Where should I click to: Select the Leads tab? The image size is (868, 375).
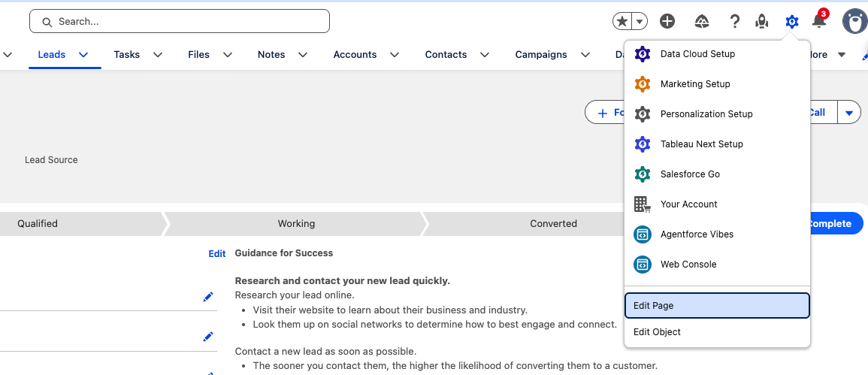click(x=52, y=54)
